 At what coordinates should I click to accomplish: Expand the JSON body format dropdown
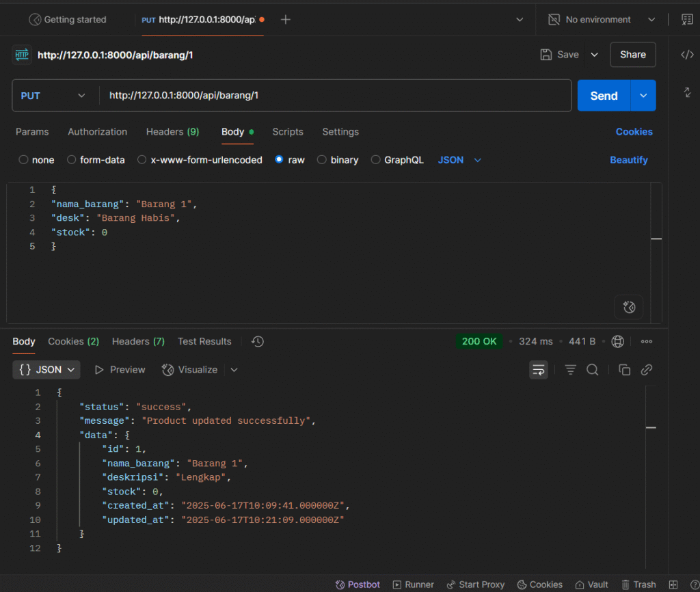pos(459,160)
